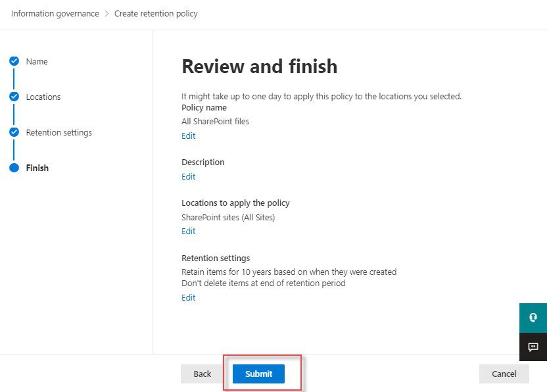This screenshot has height=392, width=547.
Task: Open the headset help support icon
Action: (533, 318)
